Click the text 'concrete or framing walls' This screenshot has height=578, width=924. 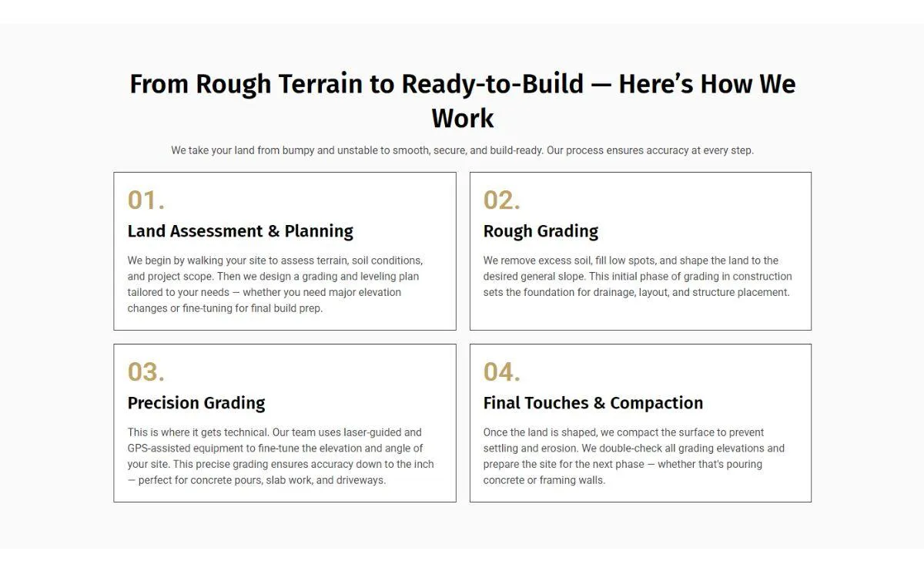(x=544, y=480)
